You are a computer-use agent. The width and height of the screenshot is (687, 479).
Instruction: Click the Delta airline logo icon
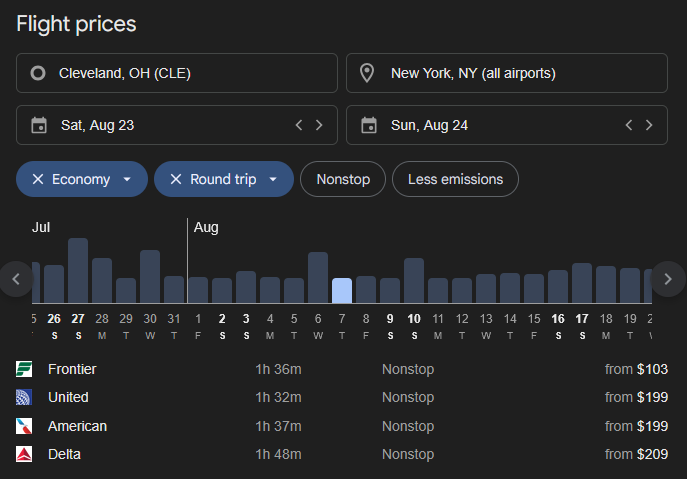click(x=25, y=455)
